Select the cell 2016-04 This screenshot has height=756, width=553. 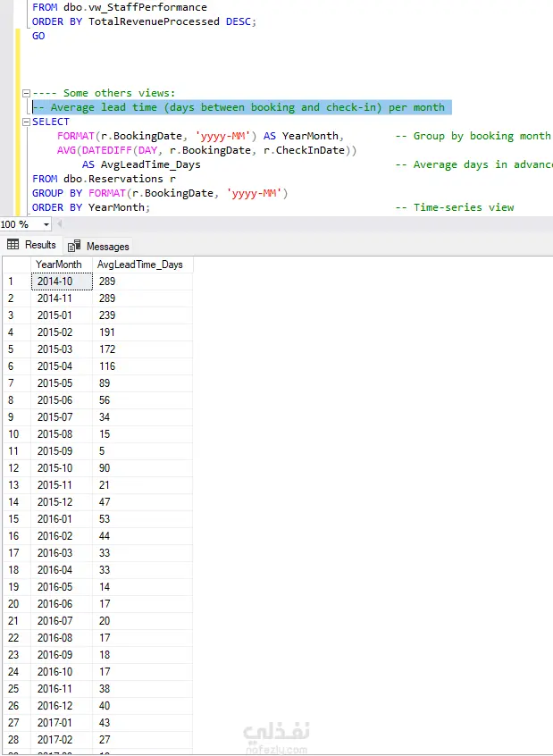point(62,570)
